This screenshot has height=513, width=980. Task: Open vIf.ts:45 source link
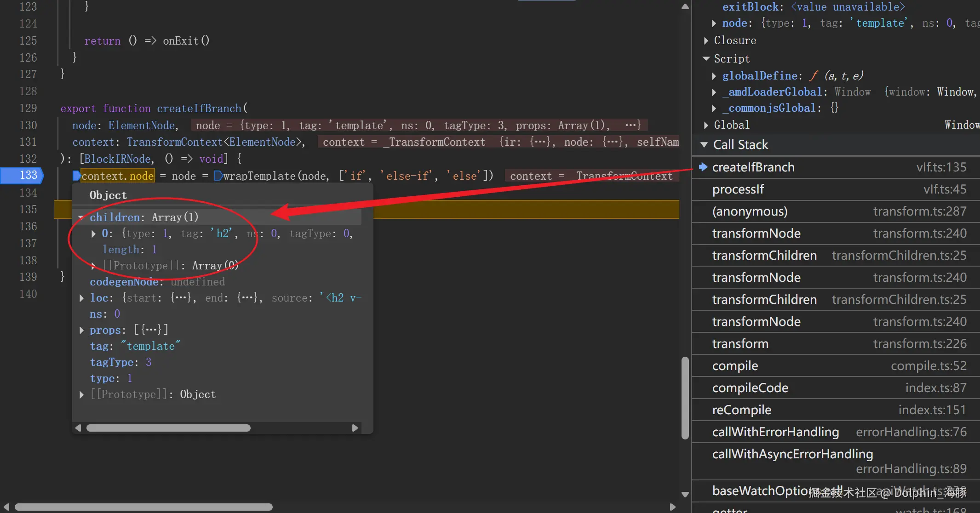[945, 189]
